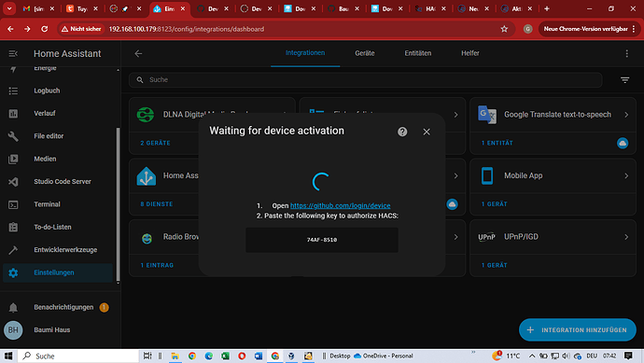Go back in the browser
The height and width of the screenshot is (363, 644).
(x=10, y=29)
